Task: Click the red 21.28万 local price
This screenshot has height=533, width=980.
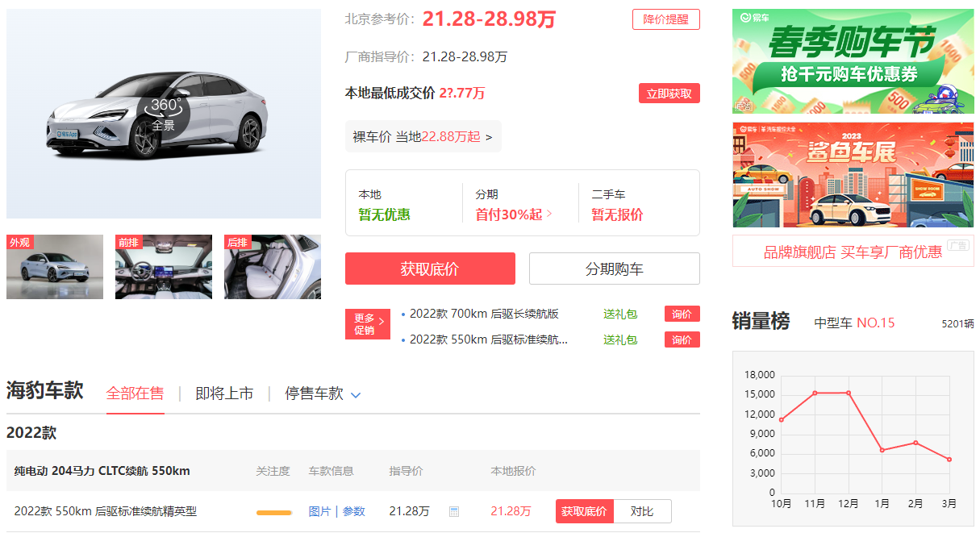Action: [x=511, y=511]
